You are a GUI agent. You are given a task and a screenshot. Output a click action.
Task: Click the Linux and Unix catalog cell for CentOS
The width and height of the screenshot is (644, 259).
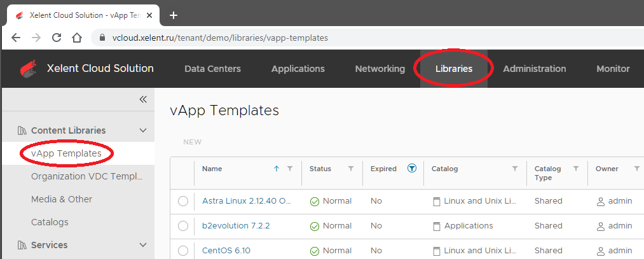pos(481,250)
